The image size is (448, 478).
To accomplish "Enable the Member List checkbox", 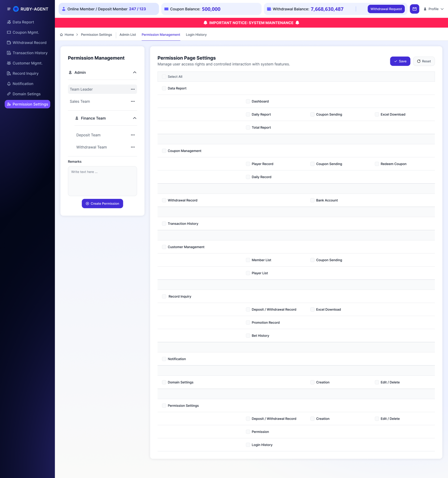I will [x=248, y=260].
